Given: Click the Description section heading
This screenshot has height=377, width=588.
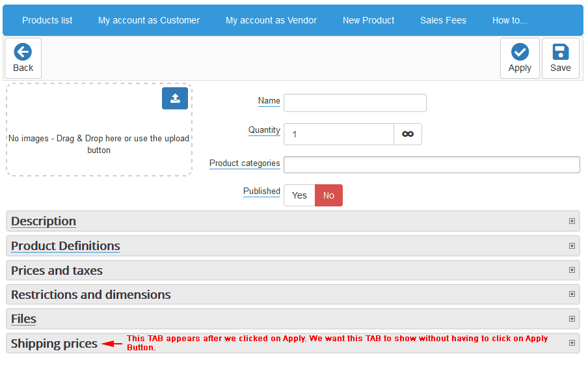Looking at the screenshot, I should click(x=44, y=221).
